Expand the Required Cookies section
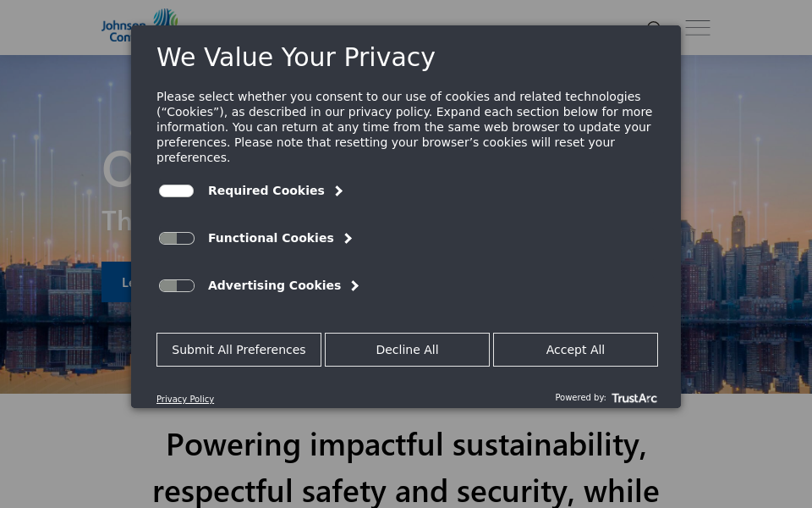The image size is (812, 508). coord(337,190)
